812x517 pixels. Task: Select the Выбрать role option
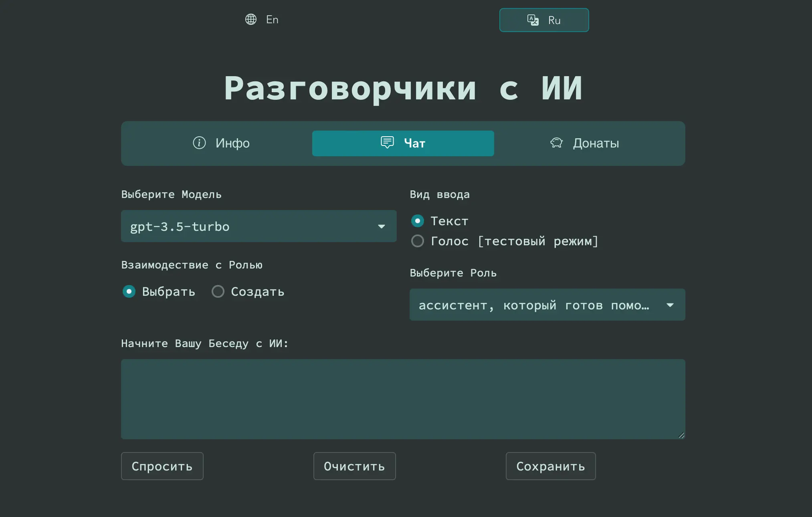point(129,291)
